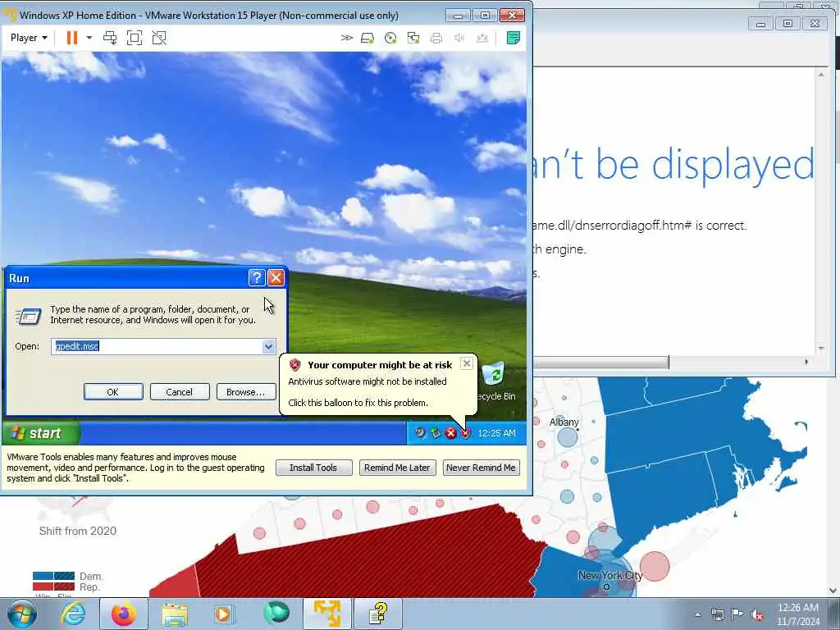Click the New York City label on the map
Image resolution: width=840 pixels, height=630 pixels.
point(610,575)
